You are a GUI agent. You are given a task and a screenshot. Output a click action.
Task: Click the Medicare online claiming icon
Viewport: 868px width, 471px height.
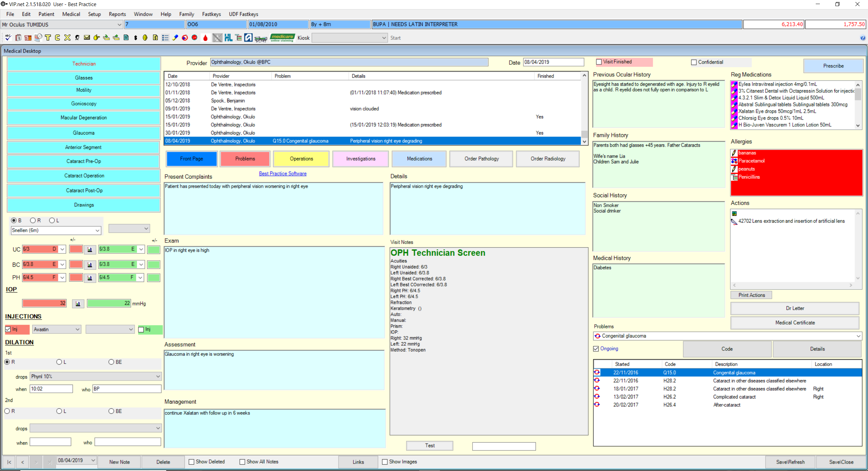coord(282,38)
